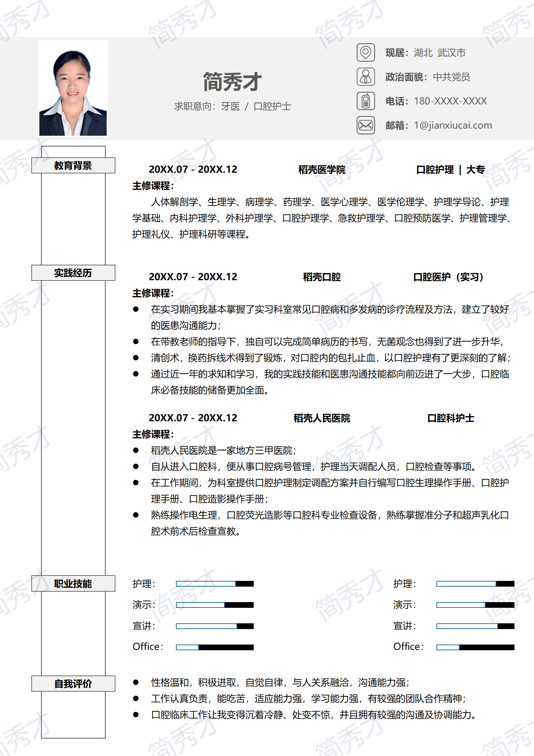Click the right column 宣讲 skill bar
This screenshot has width=534, height=756.
click(475, 626)
